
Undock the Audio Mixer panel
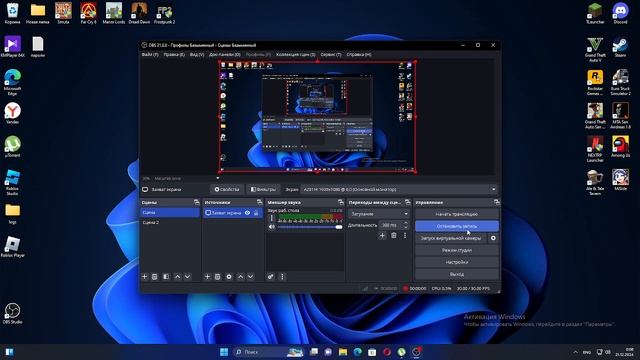click(341, 202)
